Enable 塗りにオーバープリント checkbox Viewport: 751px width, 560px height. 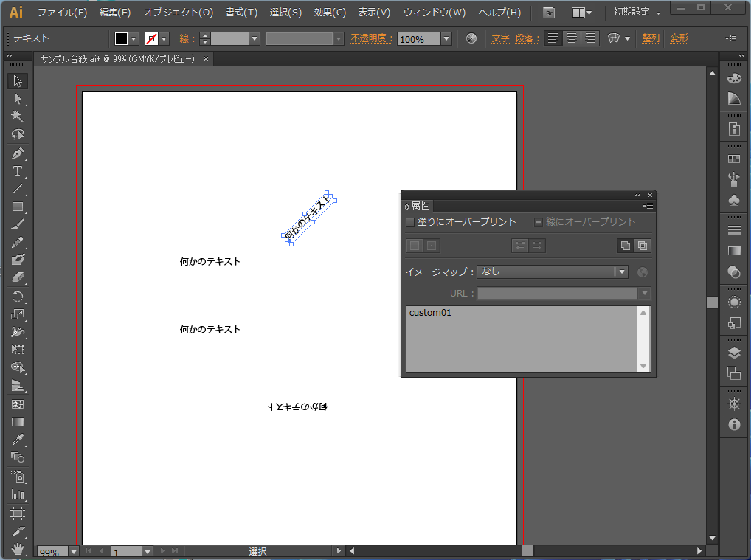coord(410,221)
